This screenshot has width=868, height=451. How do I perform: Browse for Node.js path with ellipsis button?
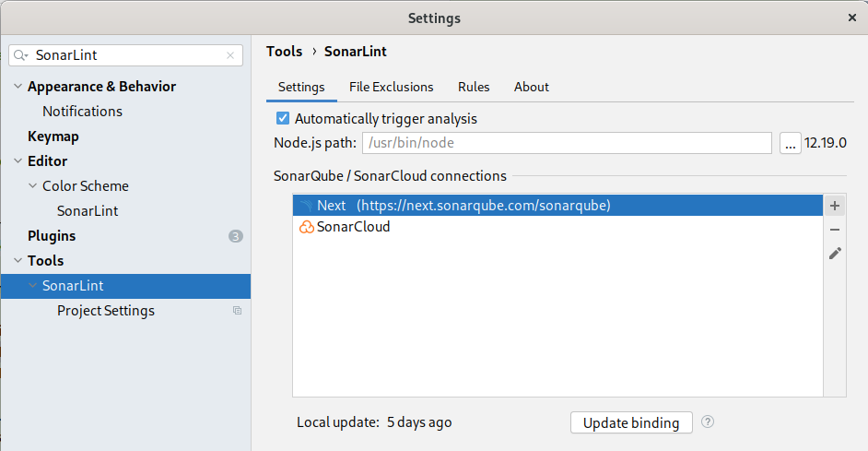coord(790,143)
